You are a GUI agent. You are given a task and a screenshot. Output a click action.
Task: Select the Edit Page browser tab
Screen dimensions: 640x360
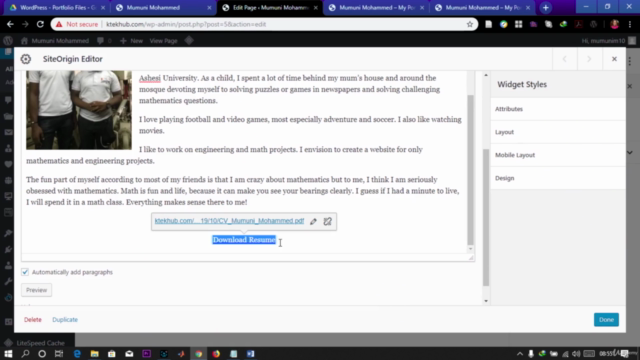click(270, 7)
